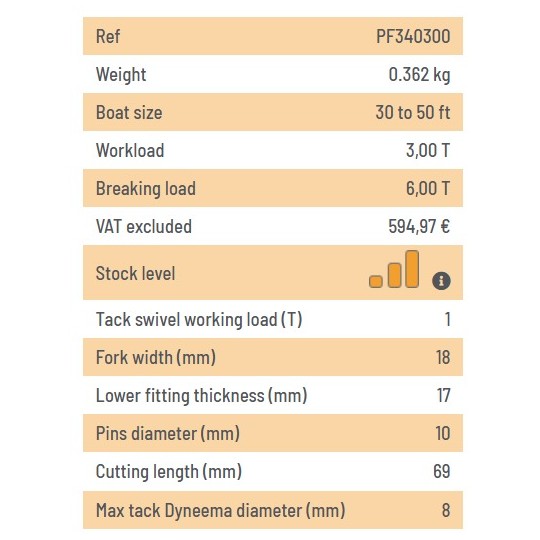540x540 pixels.
Task: Select the Fork width (mm) label
Action: point(156,357)
